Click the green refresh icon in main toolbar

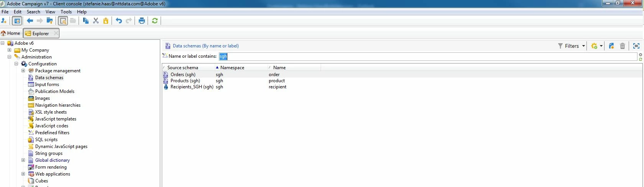coord(155,21)
